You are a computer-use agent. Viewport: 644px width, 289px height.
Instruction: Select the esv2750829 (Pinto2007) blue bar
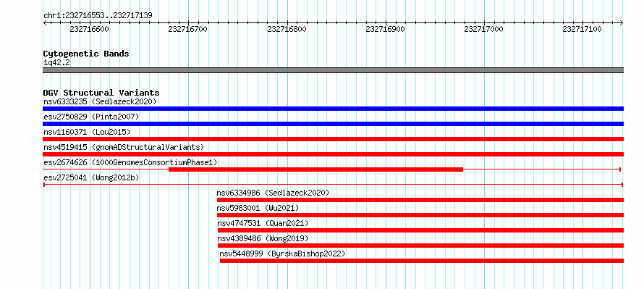click(x=333, y=124)
